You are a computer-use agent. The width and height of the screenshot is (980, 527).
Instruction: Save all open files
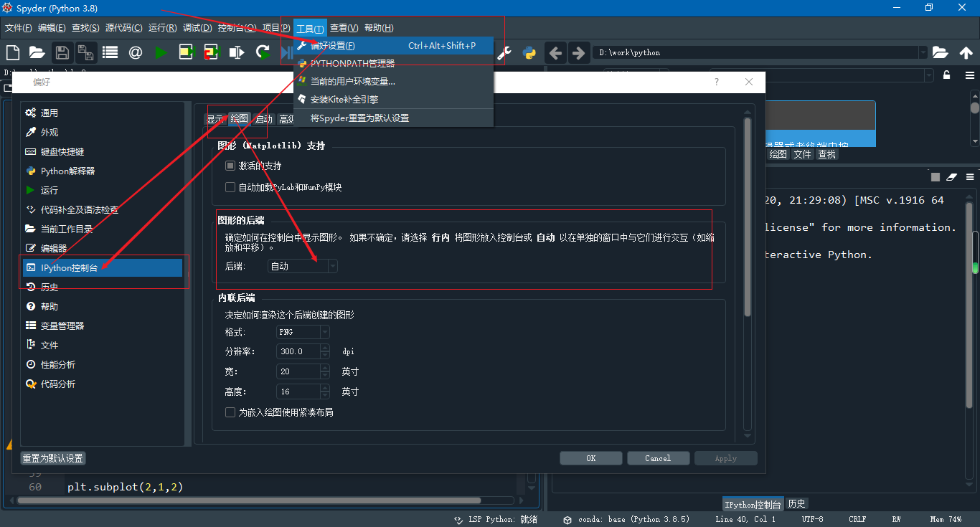pyautogui.click(x=85, y=52)
